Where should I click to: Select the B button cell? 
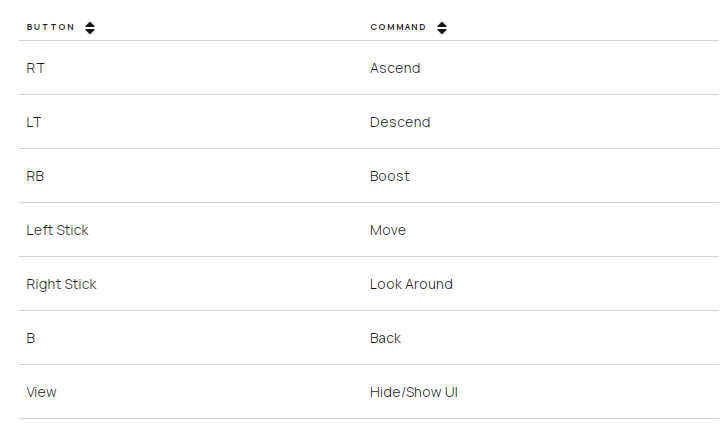pos(31,338)
